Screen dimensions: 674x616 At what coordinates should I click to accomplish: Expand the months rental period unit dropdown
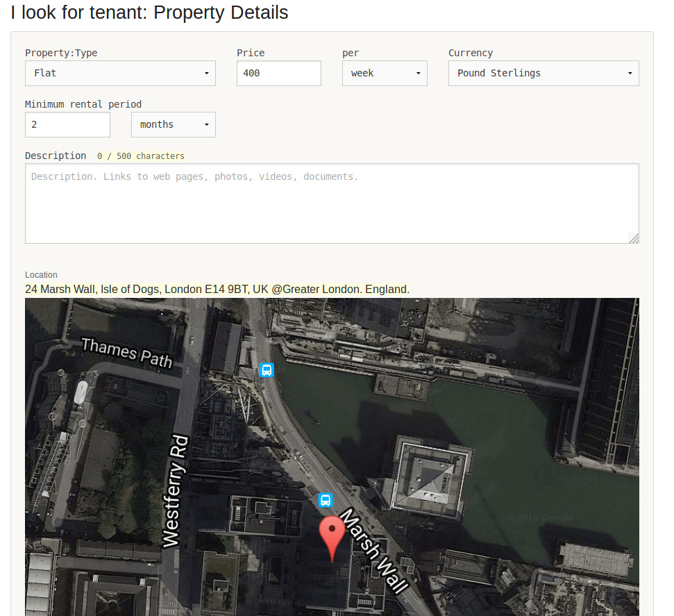[173, 125]
